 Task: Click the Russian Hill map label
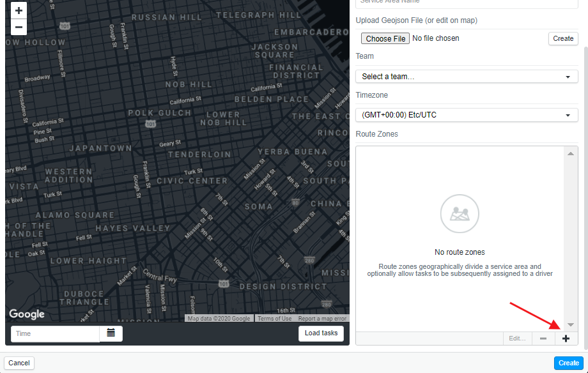point(167,17)
